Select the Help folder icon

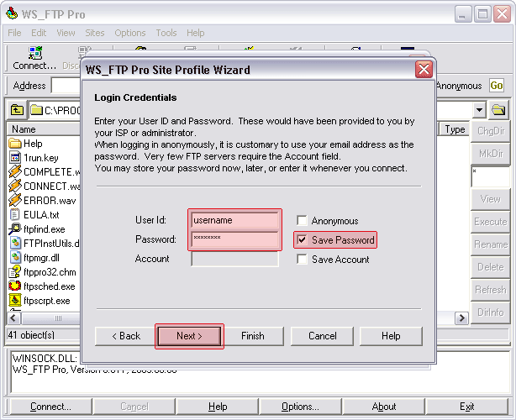(15, 144)
